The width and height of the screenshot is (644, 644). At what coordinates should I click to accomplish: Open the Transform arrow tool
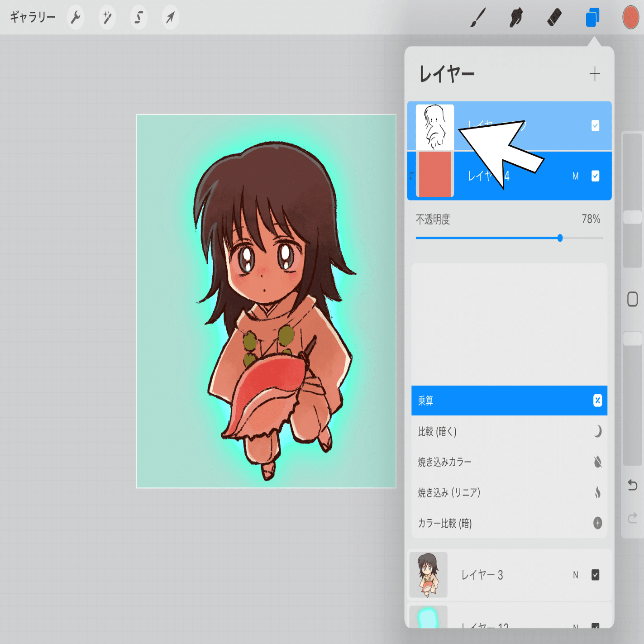click(170, 18)
